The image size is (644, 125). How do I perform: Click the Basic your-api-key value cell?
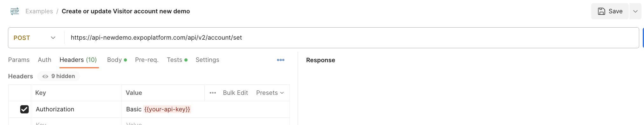(x=206, y=109)
